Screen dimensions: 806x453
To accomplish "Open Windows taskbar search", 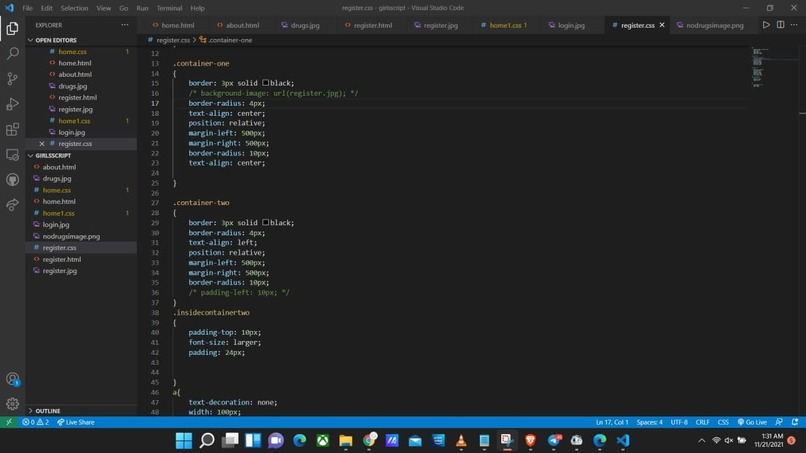I will [x=207, y=441].
